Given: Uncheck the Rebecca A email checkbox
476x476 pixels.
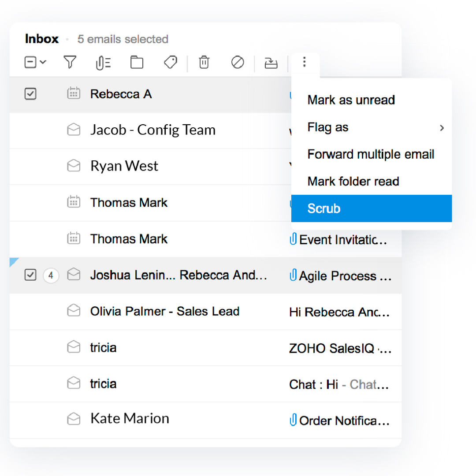Looking at the screenshot, I should pos(30,94).
